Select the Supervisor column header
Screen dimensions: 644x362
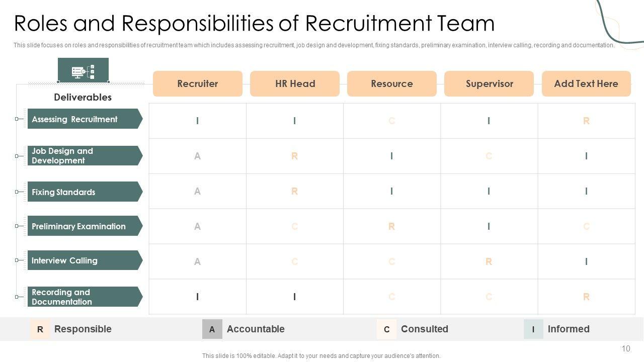point(489,83)
